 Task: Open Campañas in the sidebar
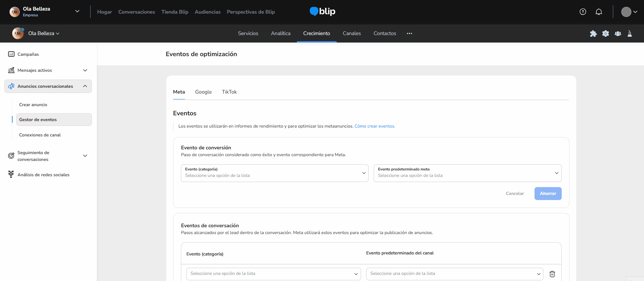(28, 54)
